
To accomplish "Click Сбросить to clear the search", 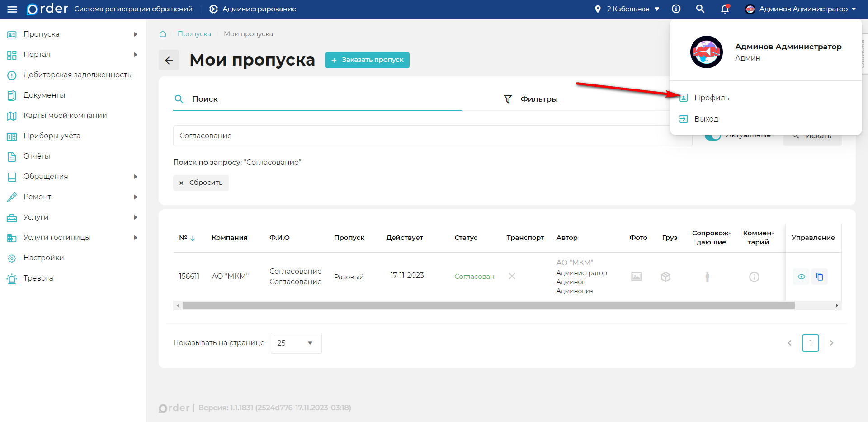I will 201,183.
